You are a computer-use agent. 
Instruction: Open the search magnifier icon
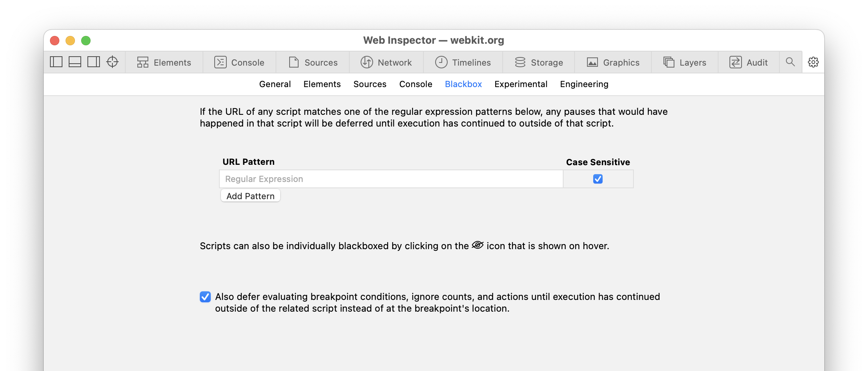tap(790, 62)
